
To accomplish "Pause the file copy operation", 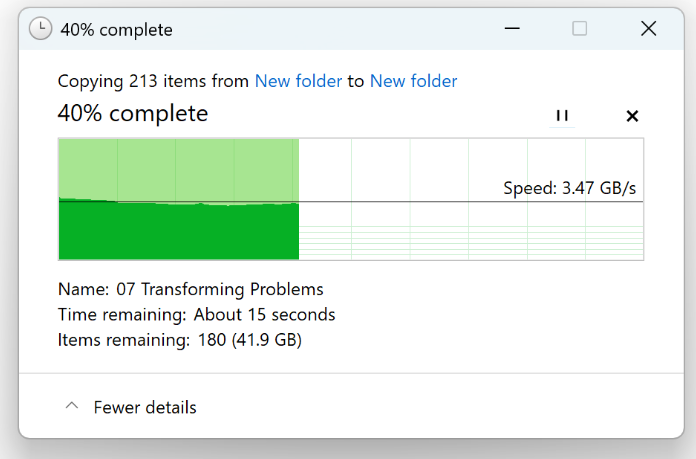I will 562,116.
